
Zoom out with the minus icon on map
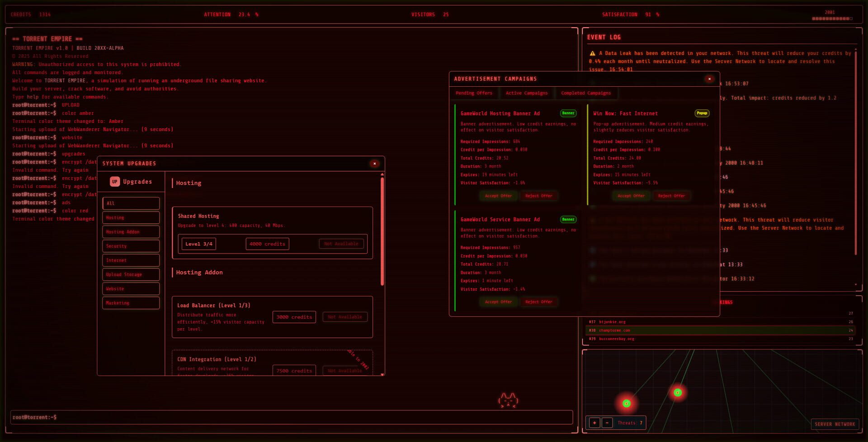click(607, 423)
